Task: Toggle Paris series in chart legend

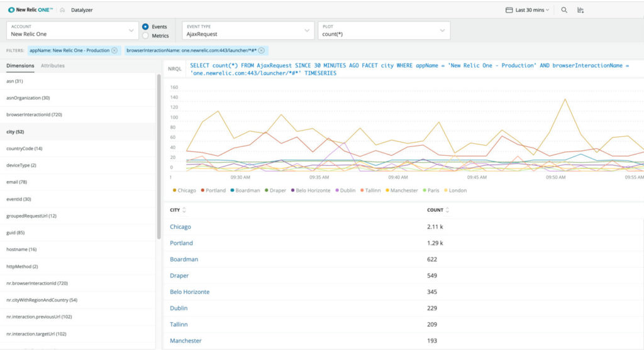Action: (431, 190)
